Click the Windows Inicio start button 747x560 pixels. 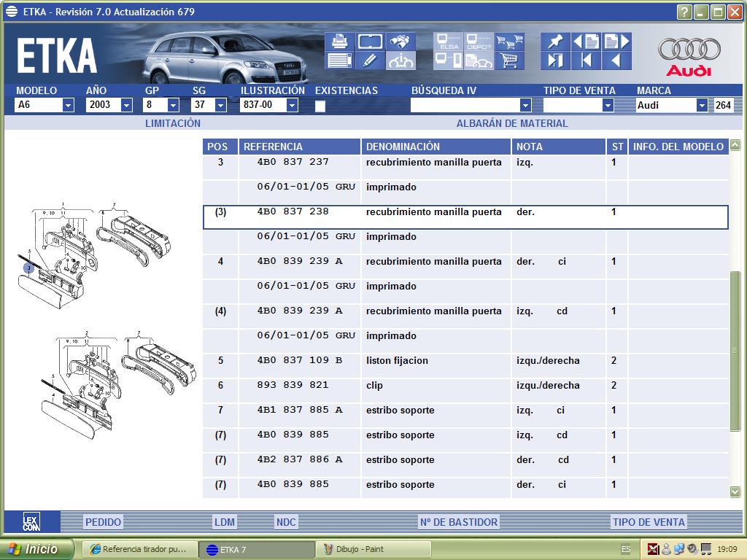coord(36,549)
